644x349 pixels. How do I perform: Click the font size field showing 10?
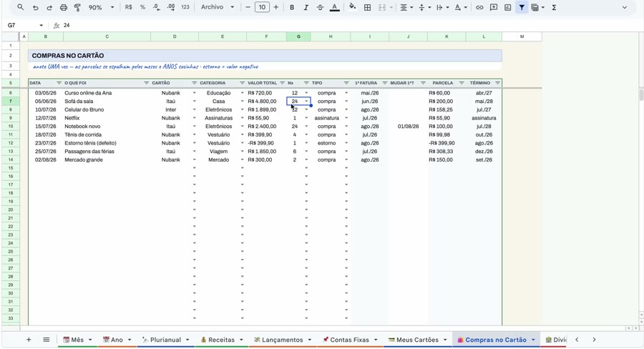(262, 7)
